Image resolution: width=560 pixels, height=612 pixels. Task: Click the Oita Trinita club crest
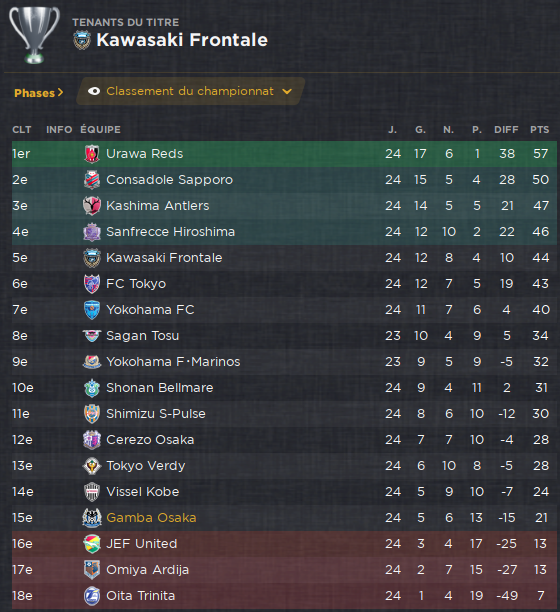92,596
